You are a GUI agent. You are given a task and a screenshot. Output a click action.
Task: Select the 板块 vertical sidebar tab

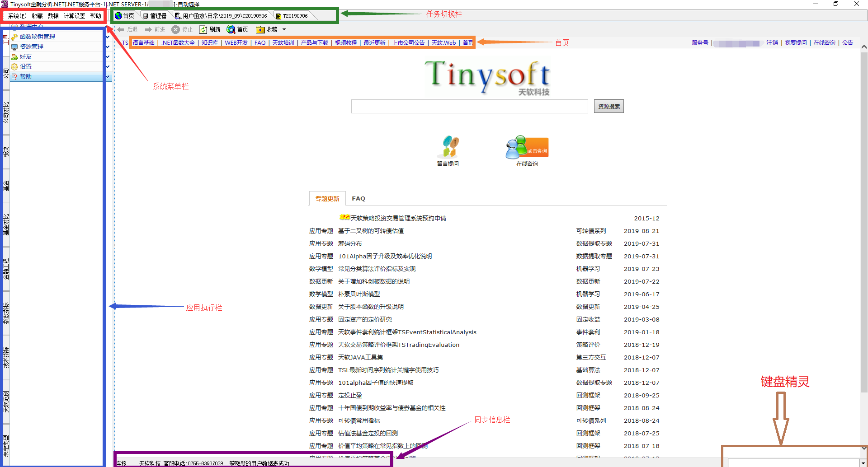point(6,152)
